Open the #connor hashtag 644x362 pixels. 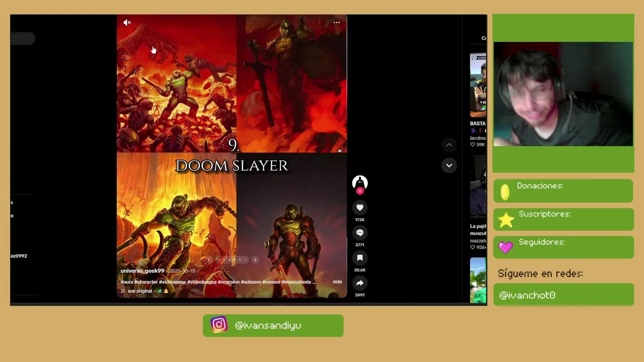point(271,282)
